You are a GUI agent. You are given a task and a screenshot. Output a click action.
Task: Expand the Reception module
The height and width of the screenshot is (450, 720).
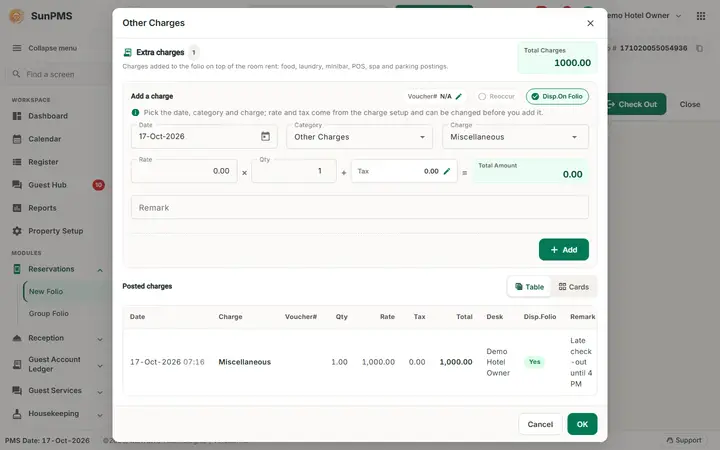click(x=100, y=339)
